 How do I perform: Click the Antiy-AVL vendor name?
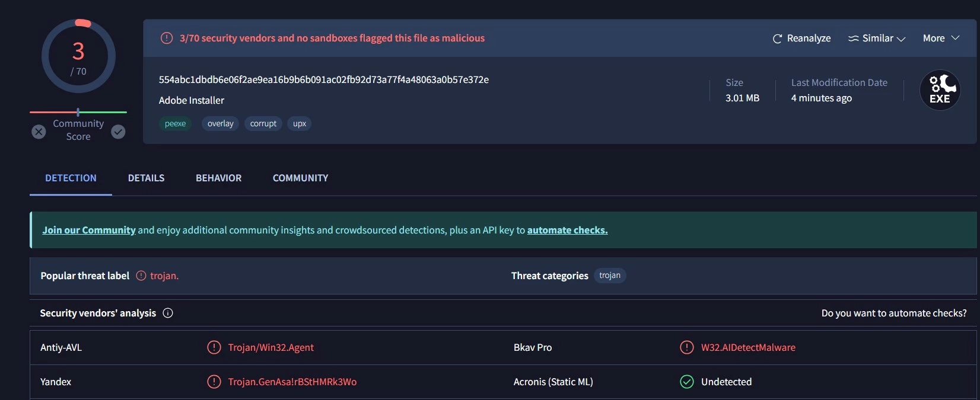point(61,347)
